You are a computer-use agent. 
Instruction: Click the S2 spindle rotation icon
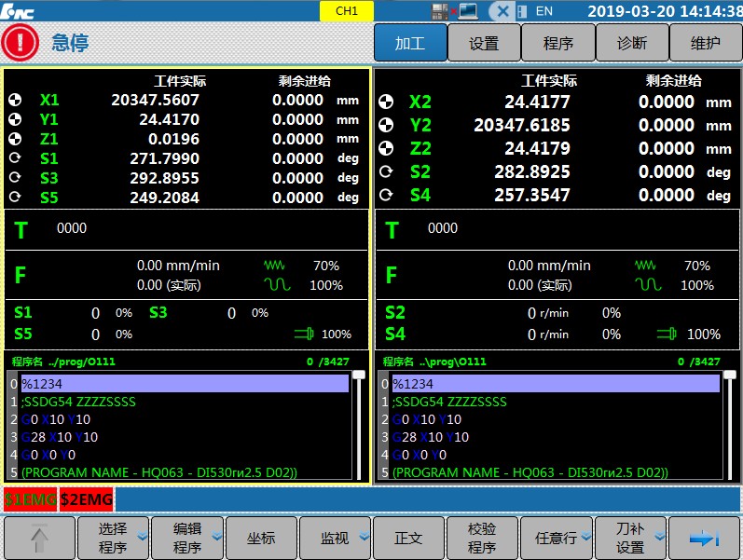[386, 171]
